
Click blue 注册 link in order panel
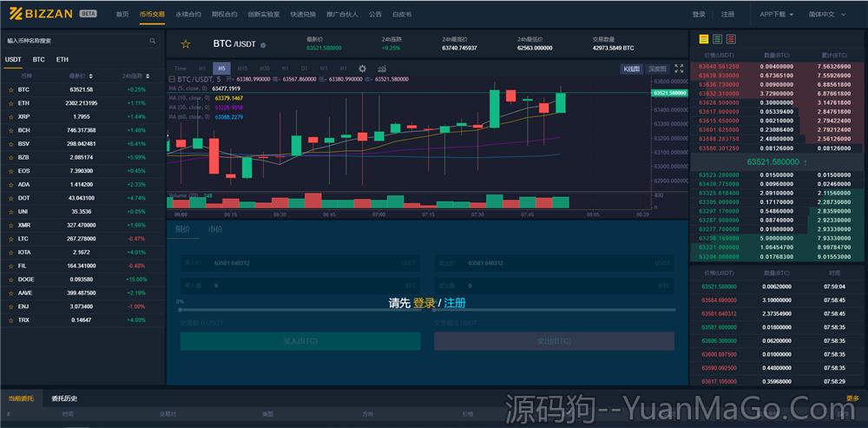(x=455, y=304)
